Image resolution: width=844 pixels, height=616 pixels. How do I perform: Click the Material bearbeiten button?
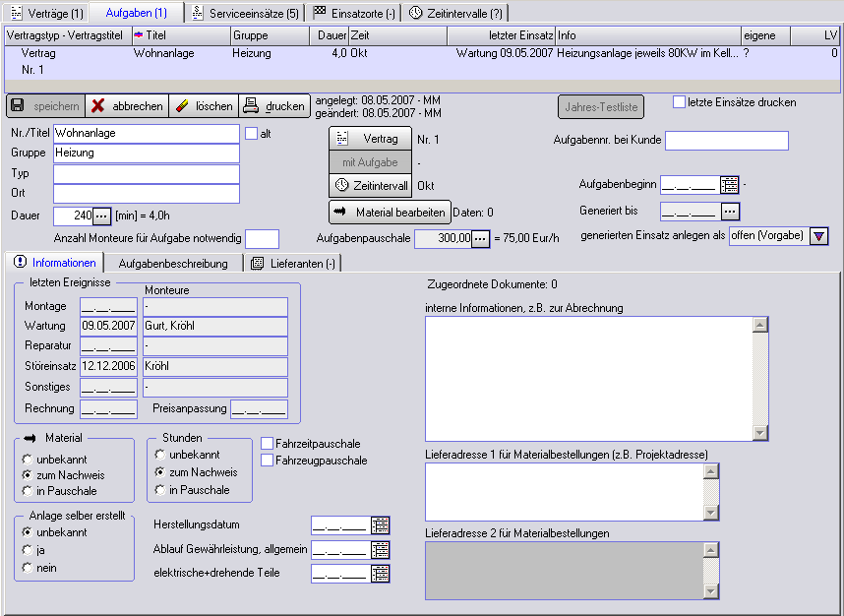coord(390,212)
